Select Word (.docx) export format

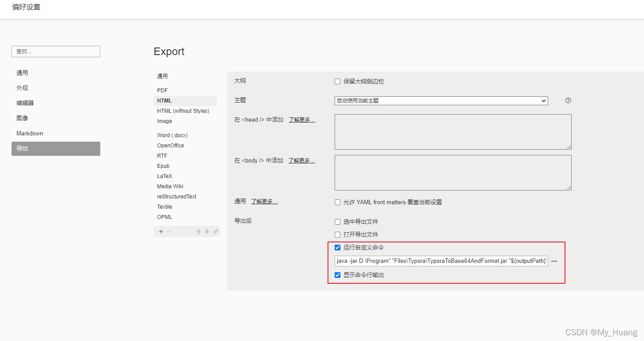tap(172, 135)
